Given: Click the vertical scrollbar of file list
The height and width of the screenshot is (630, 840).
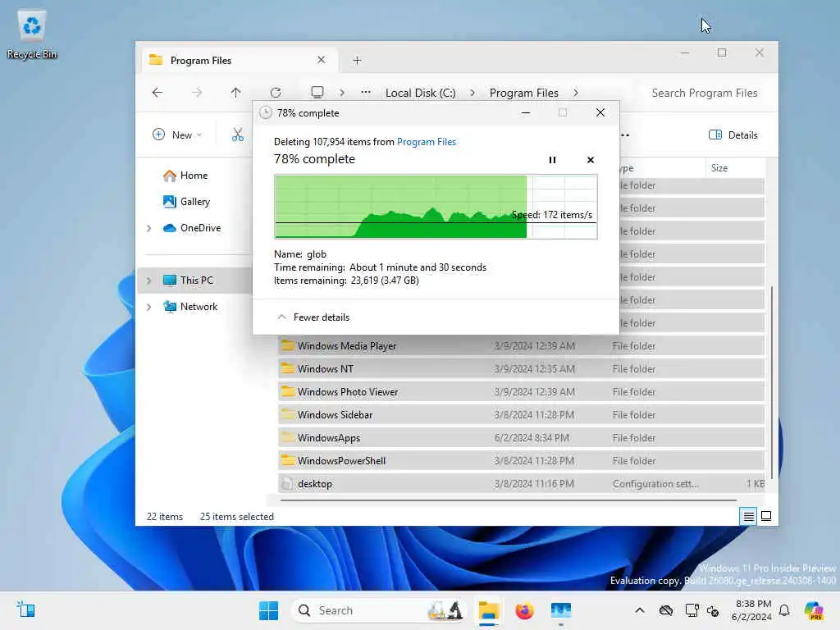Looking at the screenshot, I should coord(771,382).
